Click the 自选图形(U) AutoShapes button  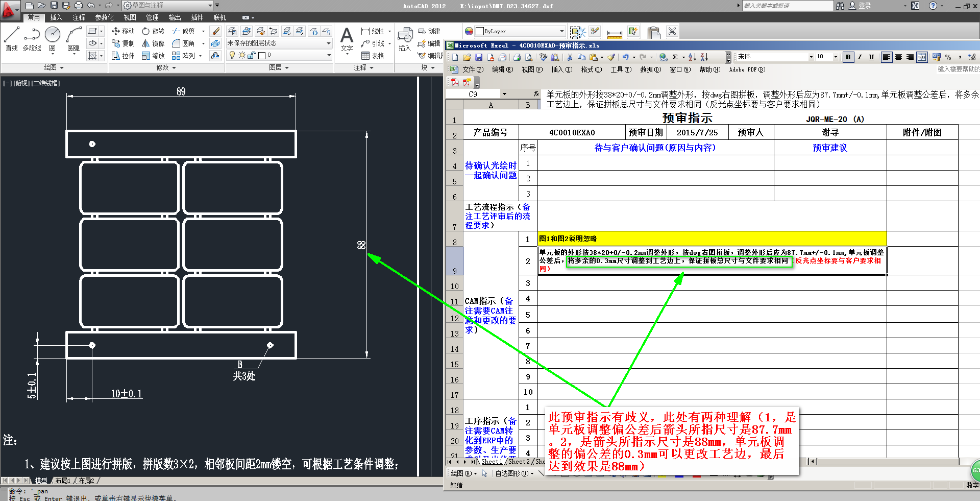(514, 474)
